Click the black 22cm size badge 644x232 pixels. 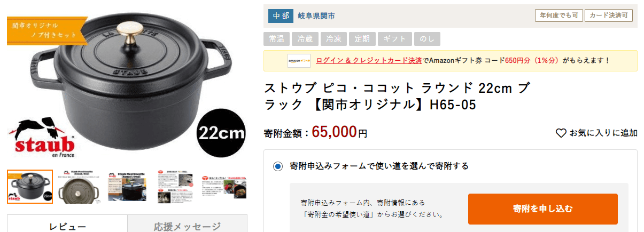[x=222, y=133]
